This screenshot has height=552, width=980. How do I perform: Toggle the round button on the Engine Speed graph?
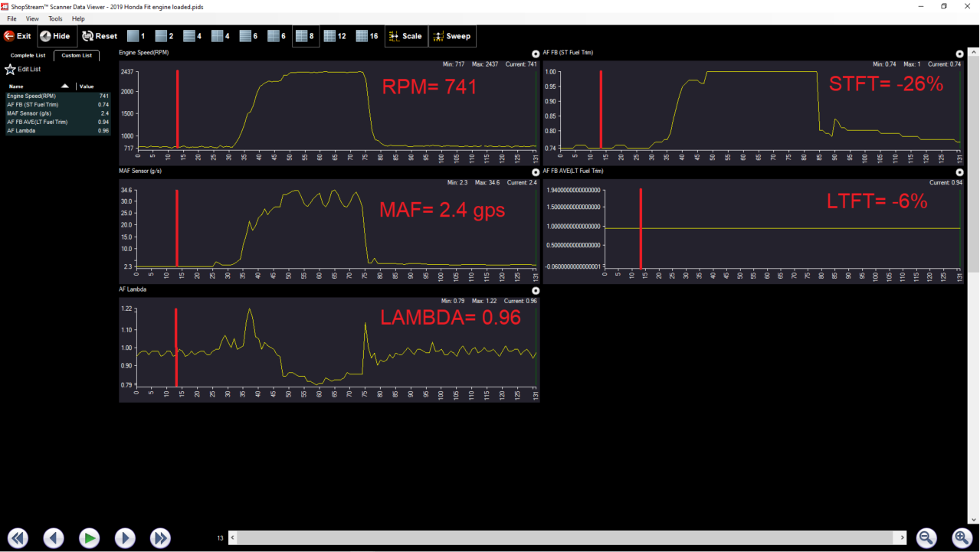536,54
